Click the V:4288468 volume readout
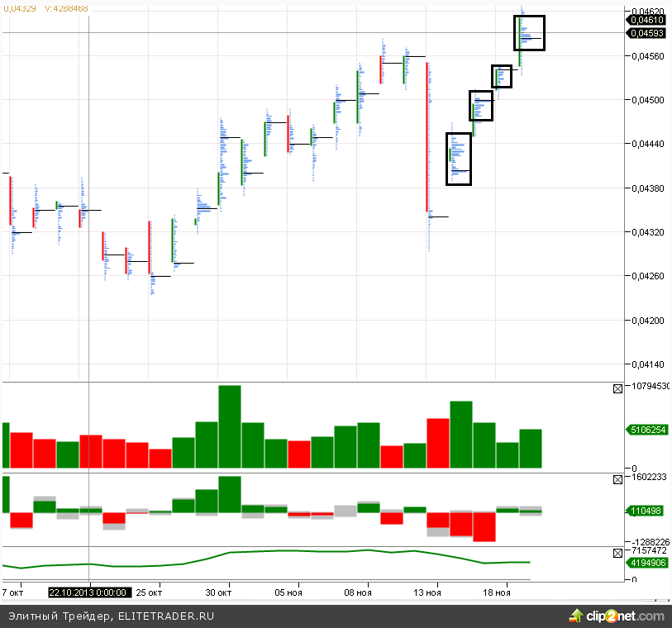672x628 pixels. coord(66,8)
